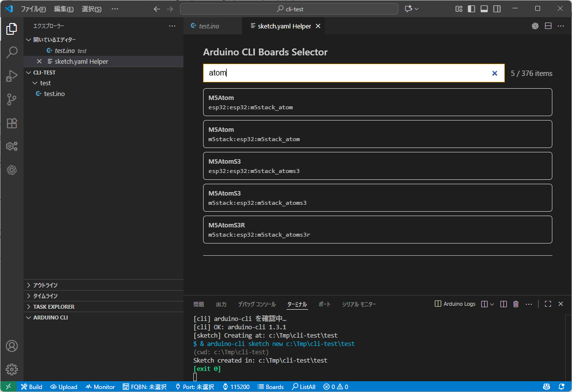
Task: Open Run and Debug view
Action: coord(12,76)
